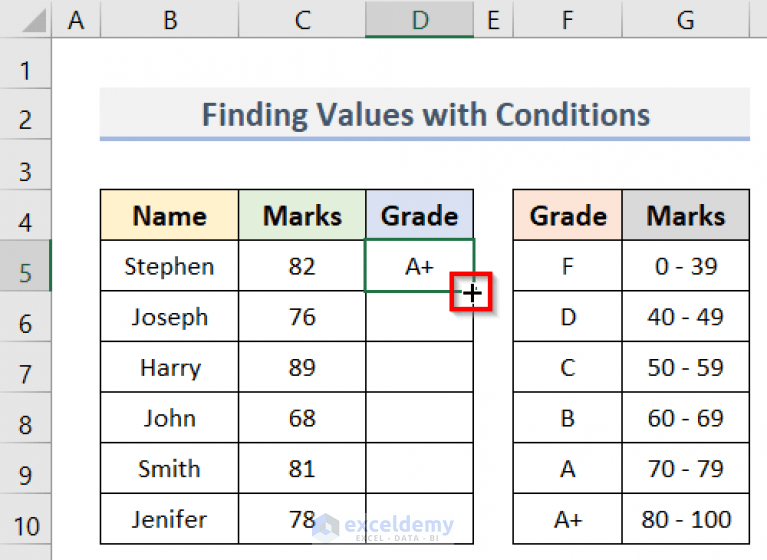
Task: Select the cell 'Harry'
Action: click(170, 367)
